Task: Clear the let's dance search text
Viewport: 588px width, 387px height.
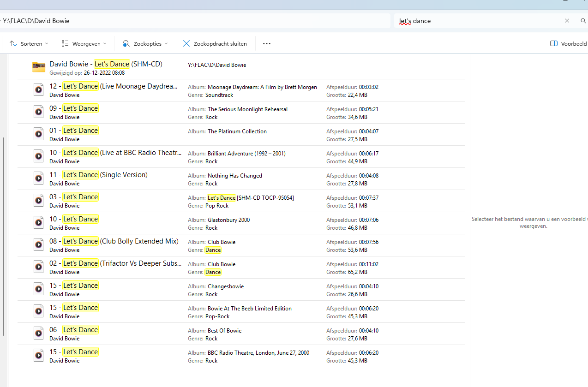Action: click(x=567, y=21)
